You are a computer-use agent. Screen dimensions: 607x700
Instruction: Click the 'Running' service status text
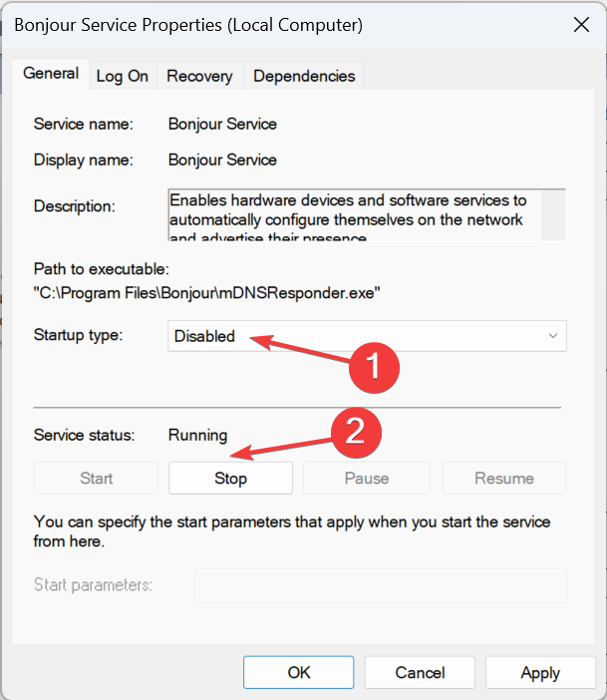click(197, 435)
